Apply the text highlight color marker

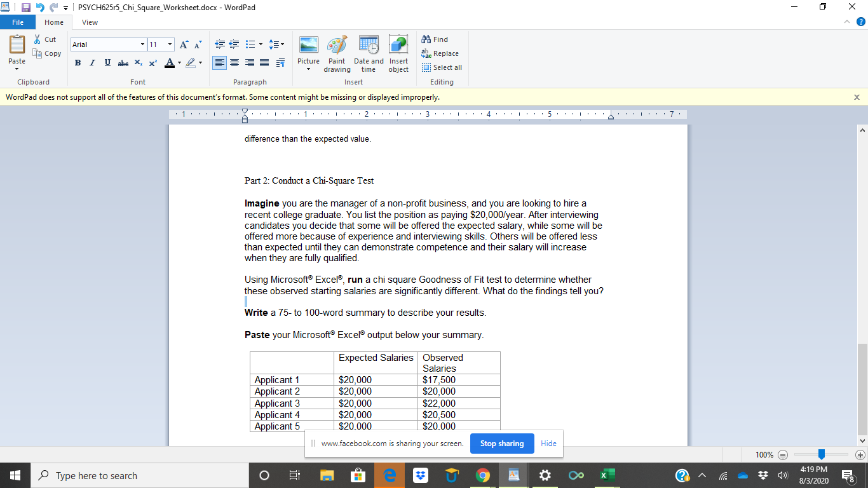pos(190,62)
